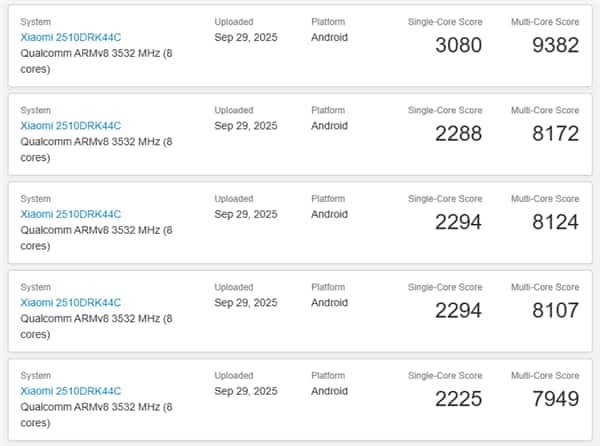Open Xiaomi 2510DRK44C link in 8107 result
Image resolution: width=600 pixels, height=446 pixels.
[x=70, y=302]
